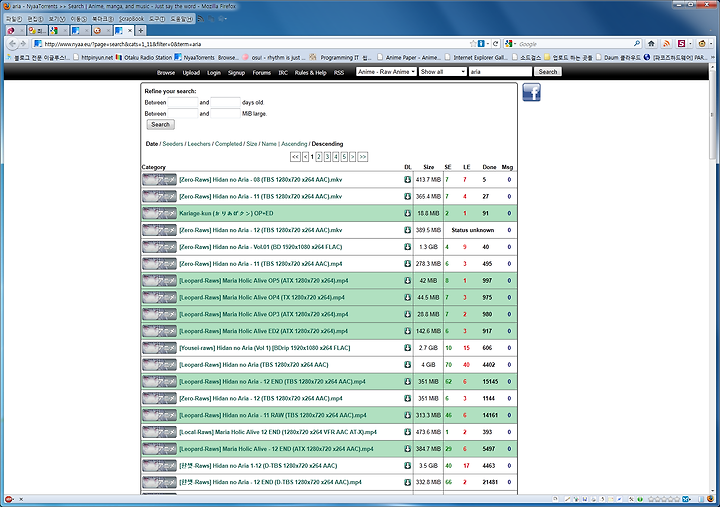The width and height of the screenshot is (720, 507).
Task: Open a new tab with the plus button
Action: click(141, 30)
